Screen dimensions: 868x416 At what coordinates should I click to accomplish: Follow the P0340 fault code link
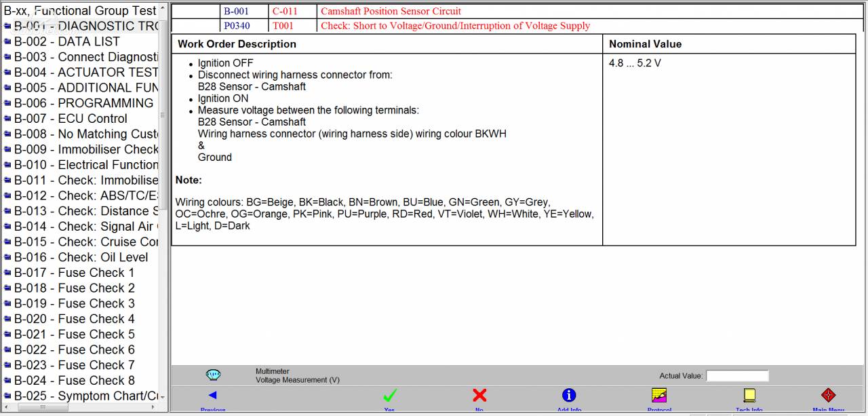point(236,26)
